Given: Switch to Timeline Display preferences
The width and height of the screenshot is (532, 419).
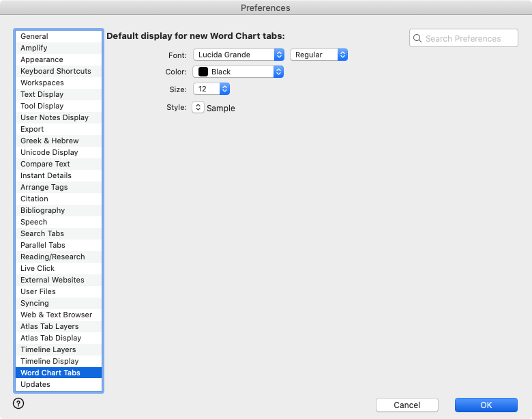Looking at the screenshot, I should point(49,361).
